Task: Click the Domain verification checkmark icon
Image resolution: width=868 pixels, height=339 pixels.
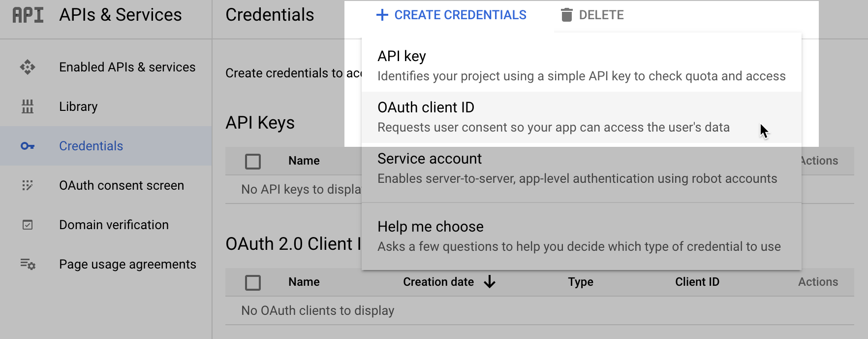Action: coord(28,225)
